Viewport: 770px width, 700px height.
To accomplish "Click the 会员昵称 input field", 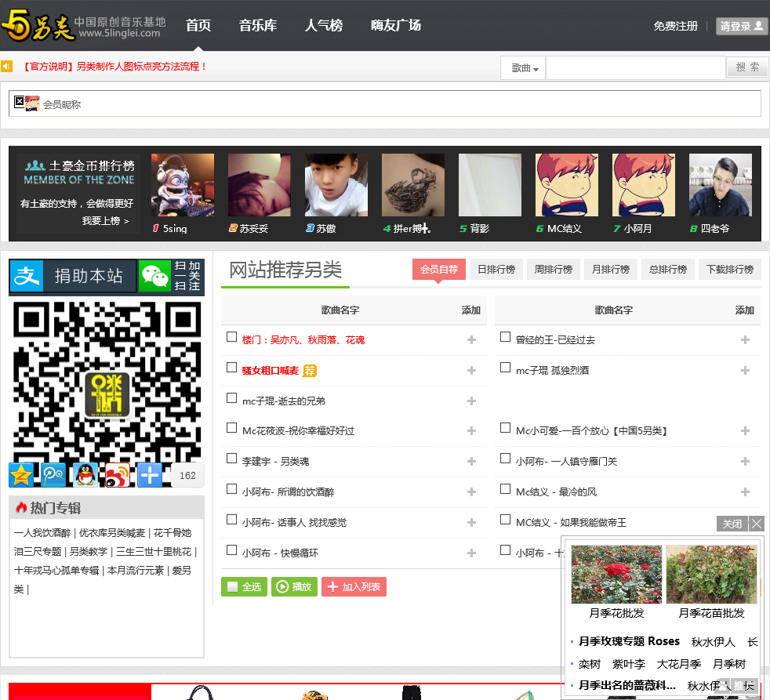I will point(385,103).
